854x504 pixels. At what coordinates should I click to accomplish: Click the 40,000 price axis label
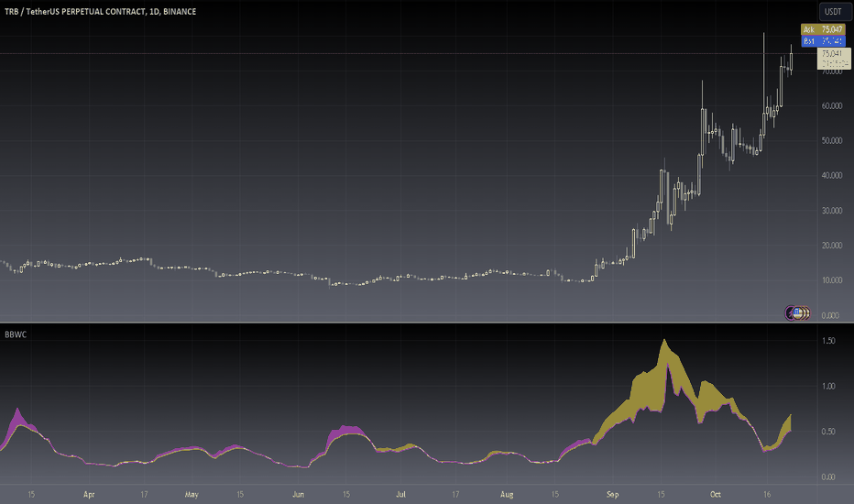[x=832, y=175]
